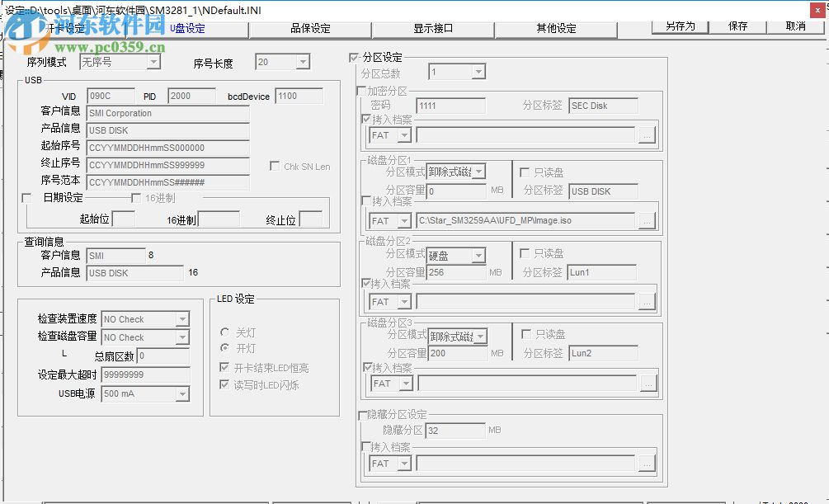Toggle 只读盘 read-only for 磁盘分区2
Screen dimensions: 829x504
click(x=525, y=254)
